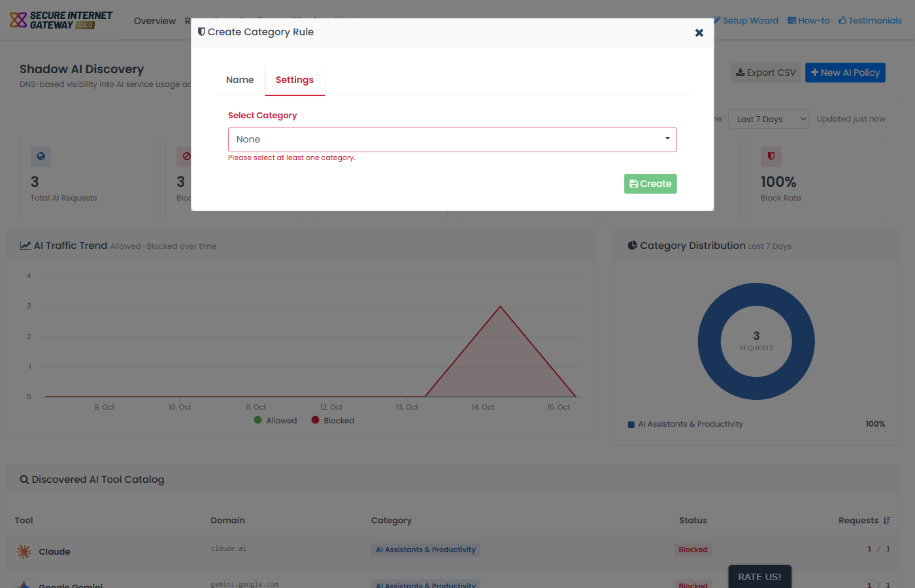The height and width of the screenshot is (588, 915).
Task: Click Claude's AI Assistants & Productivity tag
Action: click(425, 550)
